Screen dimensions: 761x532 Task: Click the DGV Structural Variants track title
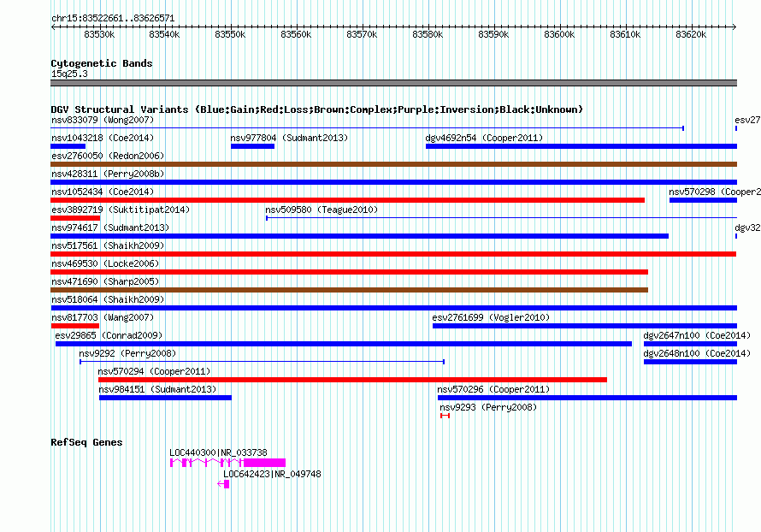(x=316, y=109)
